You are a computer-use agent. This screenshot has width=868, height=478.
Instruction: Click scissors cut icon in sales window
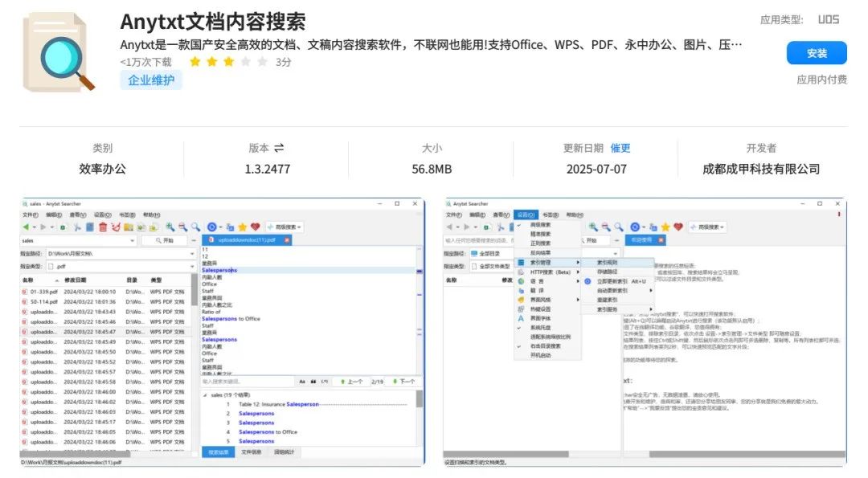pos(77,227)
